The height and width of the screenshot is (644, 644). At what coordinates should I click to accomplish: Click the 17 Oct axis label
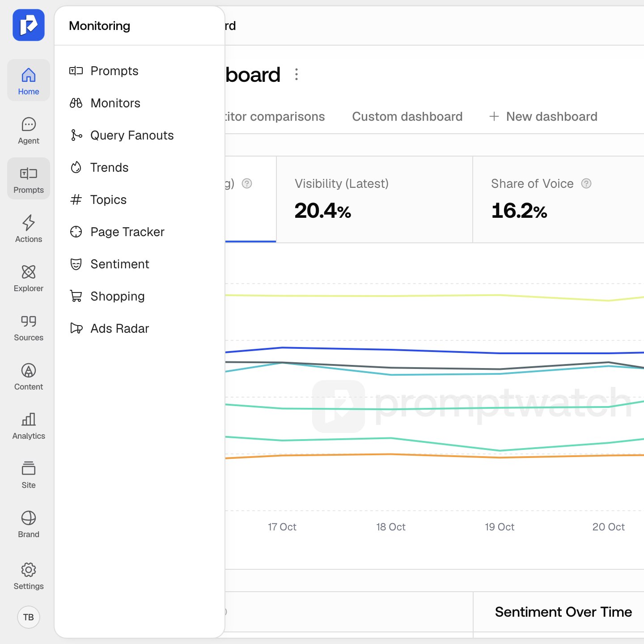click(282, 527)
